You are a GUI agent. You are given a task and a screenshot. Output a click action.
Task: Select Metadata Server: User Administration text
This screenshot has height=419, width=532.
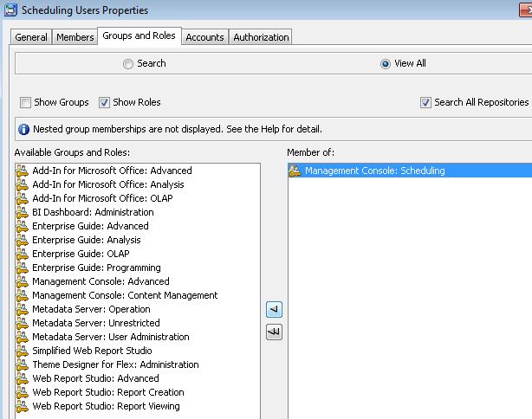111,337
